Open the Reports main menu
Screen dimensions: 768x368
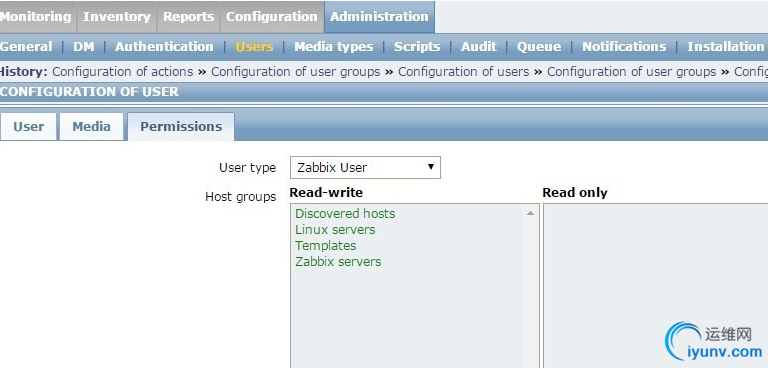[189, 17]
